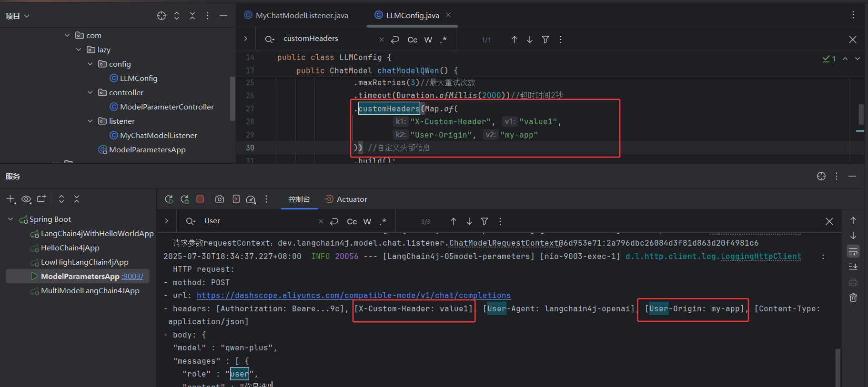Collapse the config folder
This screenshot has height=387, width=868.
click(90, 64)
